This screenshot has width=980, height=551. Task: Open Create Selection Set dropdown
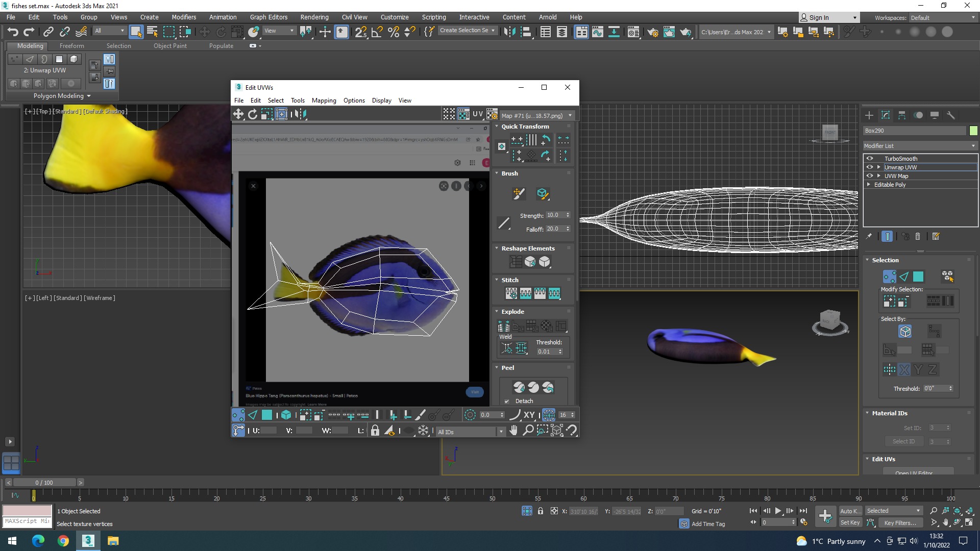pos(467,31)
